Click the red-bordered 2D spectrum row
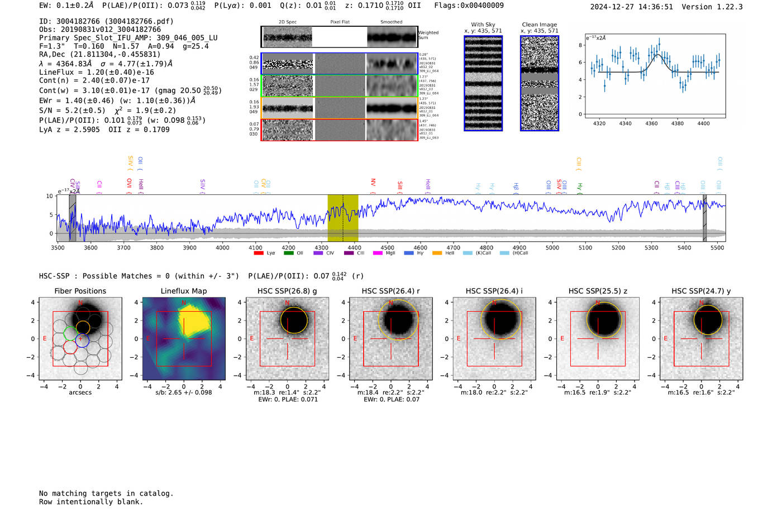This screenshot has width=782, height=532. click(x=340, y=130)
